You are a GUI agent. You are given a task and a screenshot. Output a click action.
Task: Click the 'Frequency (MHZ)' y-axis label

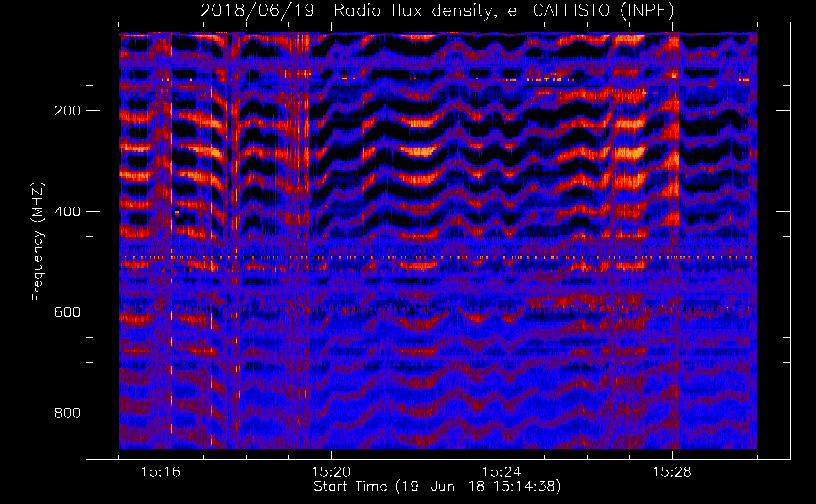38,241
